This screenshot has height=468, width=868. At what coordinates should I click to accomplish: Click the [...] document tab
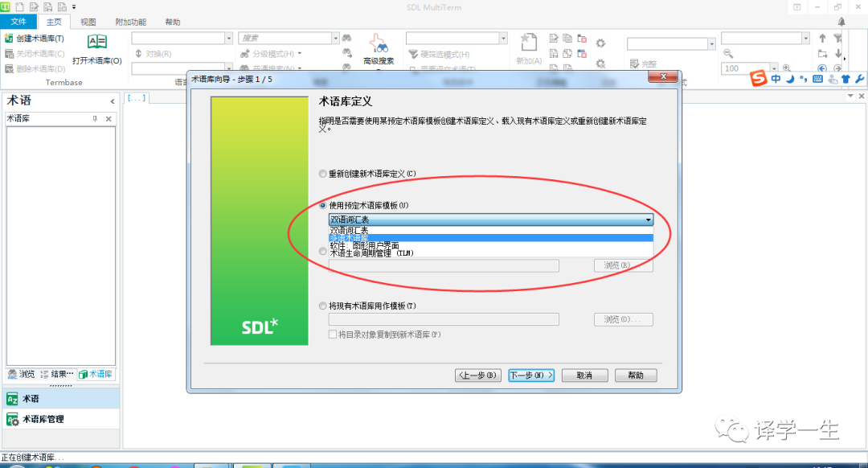point(136,98)
